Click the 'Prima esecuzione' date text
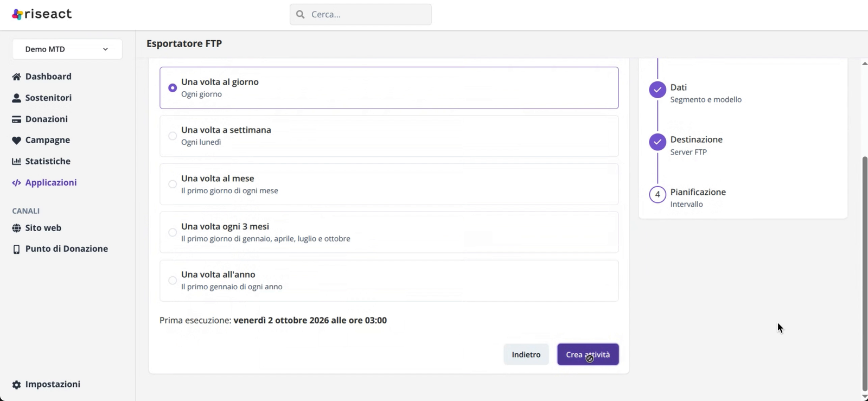Viewport: 868px width, 401px height. (273, 321)
